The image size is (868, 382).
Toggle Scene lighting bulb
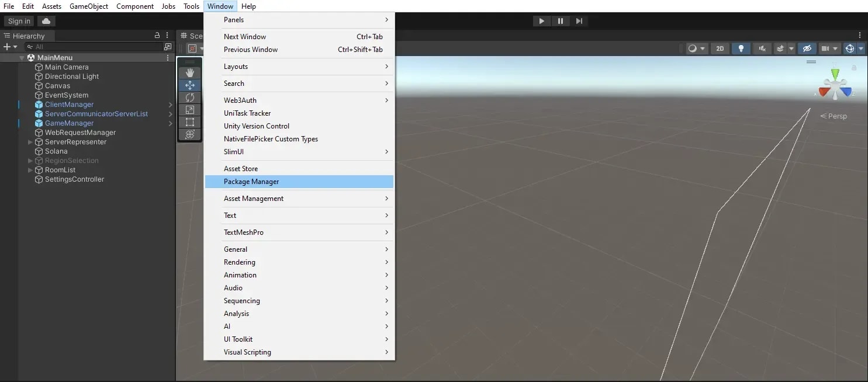[741, 48]
